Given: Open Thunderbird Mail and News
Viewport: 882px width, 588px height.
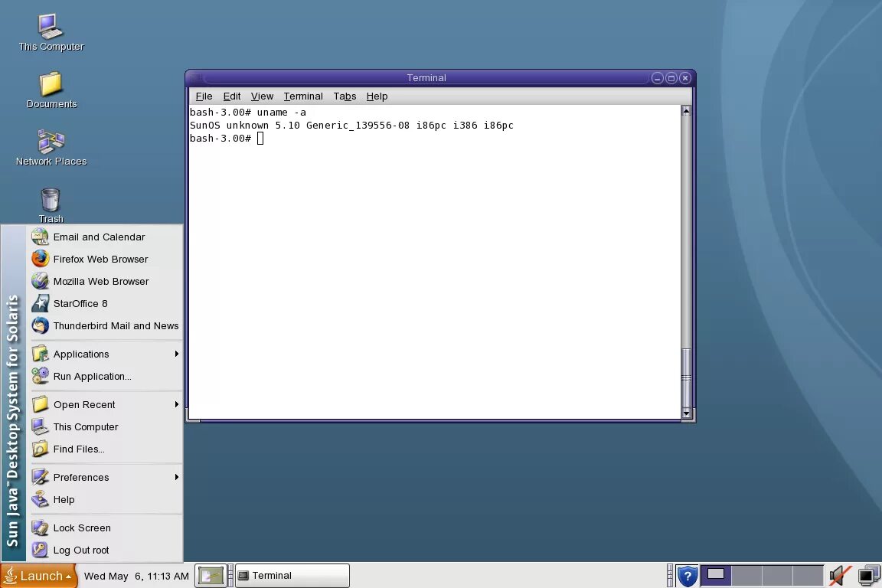Looking at the screenshot, I should [x=105, y=326].
